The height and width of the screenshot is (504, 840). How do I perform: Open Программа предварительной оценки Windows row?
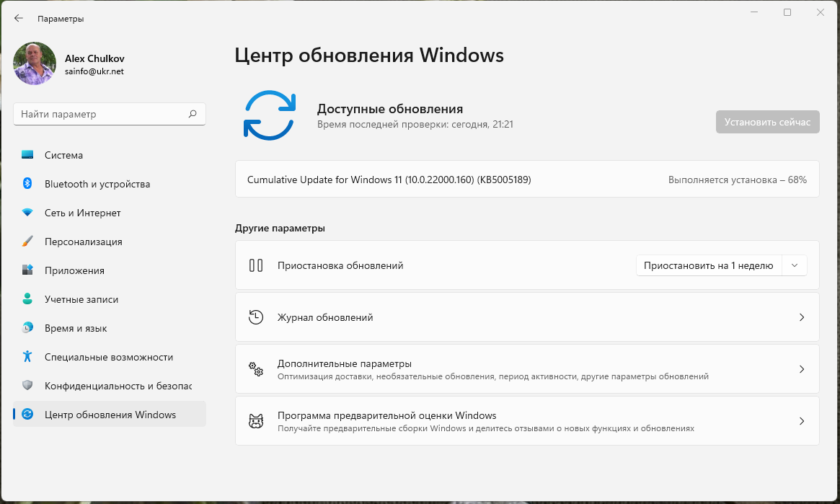point(527,421)
